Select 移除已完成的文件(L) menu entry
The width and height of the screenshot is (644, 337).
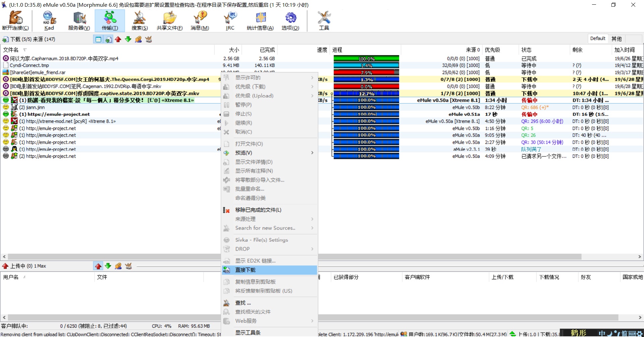(269, 210)
